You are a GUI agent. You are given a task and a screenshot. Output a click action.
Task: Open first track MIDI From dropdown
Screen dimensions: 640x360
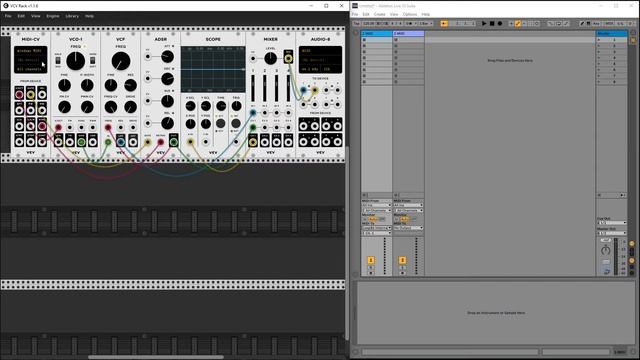tap(377, 205)
